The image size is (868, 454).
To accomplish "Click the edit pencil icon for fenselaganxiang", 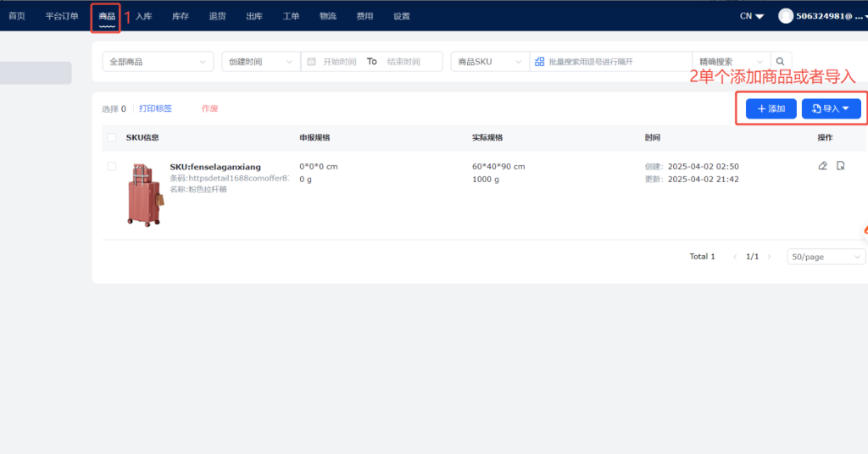I will (x=822, y=166).
